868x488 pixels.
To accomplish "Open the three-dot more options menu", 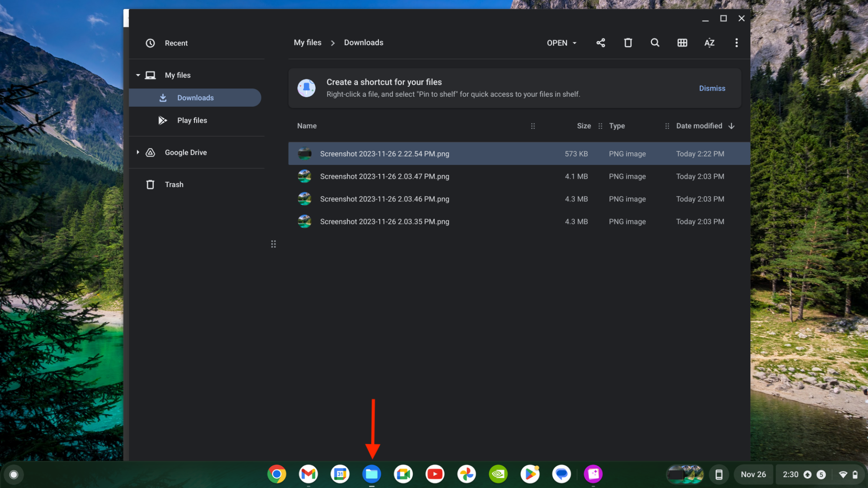I will (x=736, y=43).
